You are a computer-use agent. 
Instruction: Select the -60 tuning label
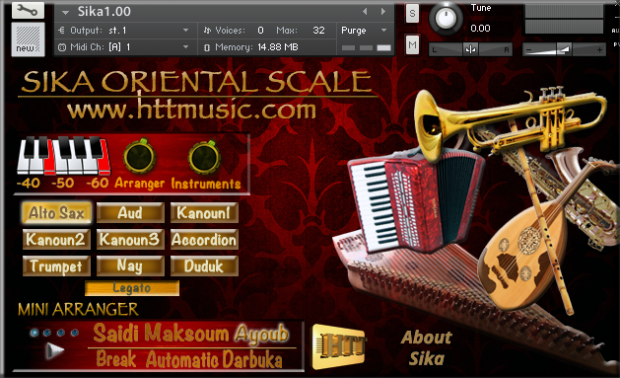point(97,183)
